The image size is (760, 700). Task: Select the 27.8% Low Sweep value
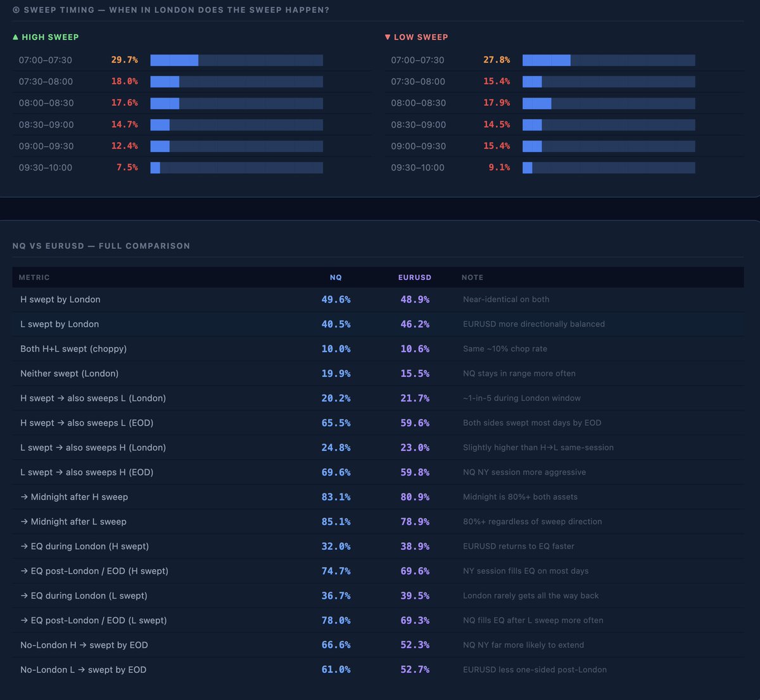[x=497, y=60]
